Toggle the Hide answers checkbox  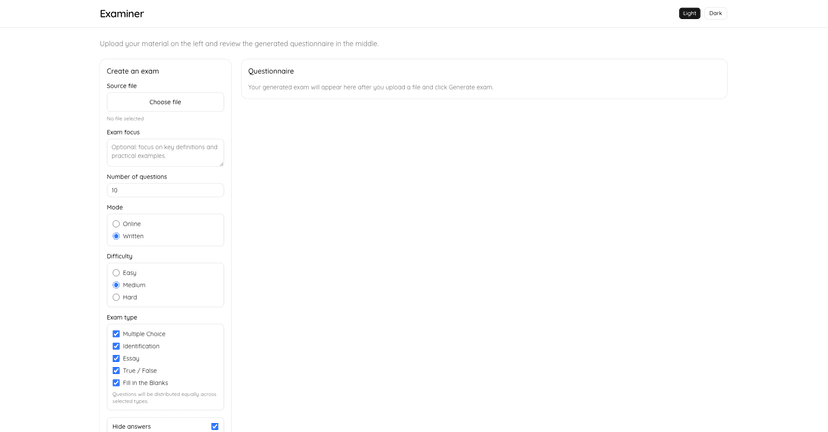coord(214,427)
